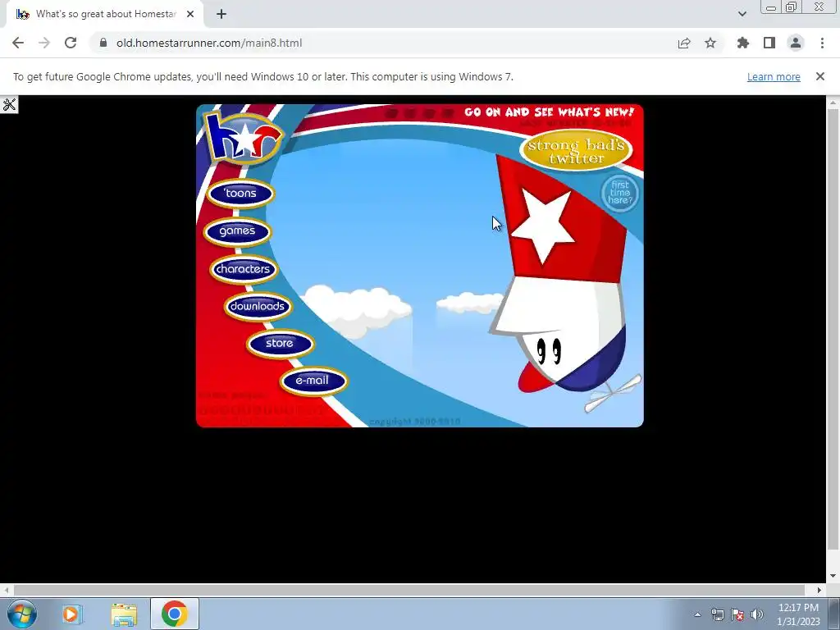
Task: Click Learn more about Chrome updates
Action: tap(774, 76)
